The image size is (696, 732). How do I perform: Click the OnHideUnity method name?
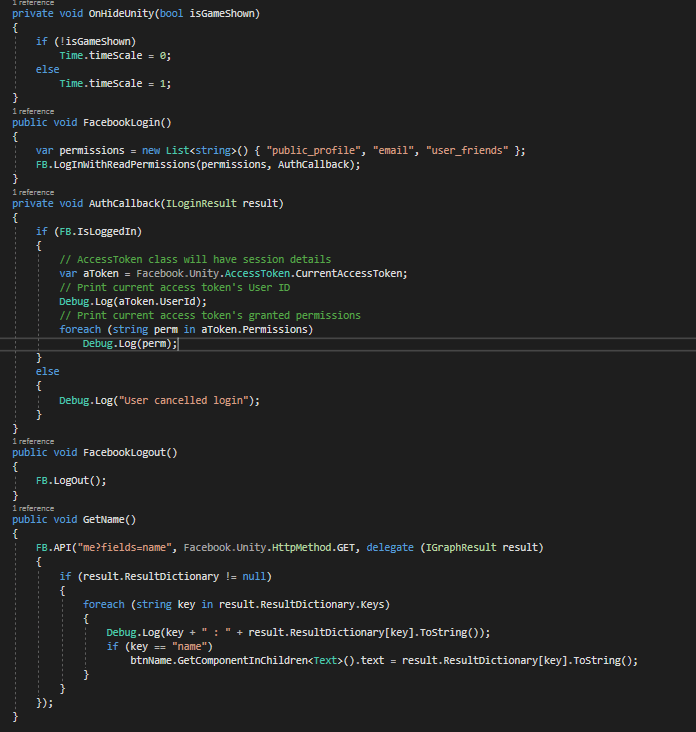[121, 14]
